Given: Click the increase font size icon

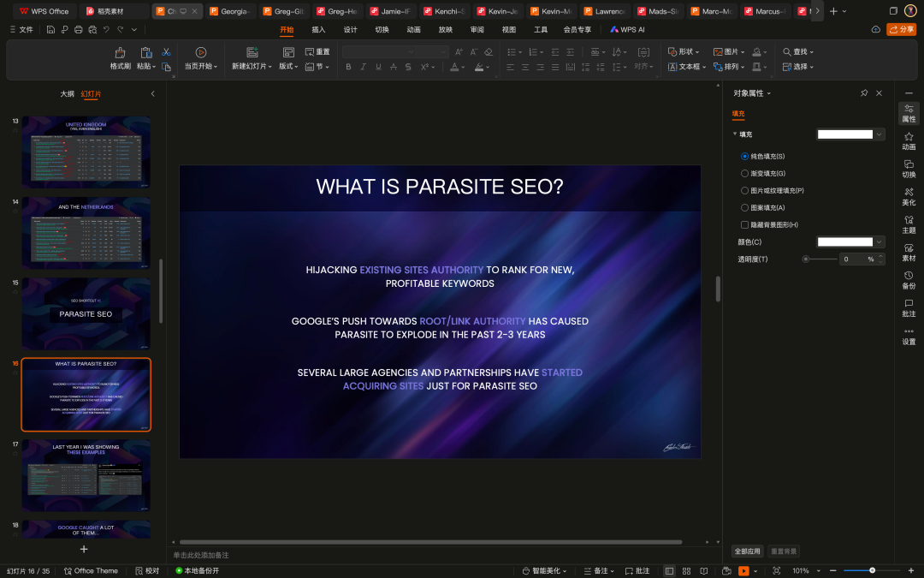Looking at the screenshot, I should (x=459, y=52).
